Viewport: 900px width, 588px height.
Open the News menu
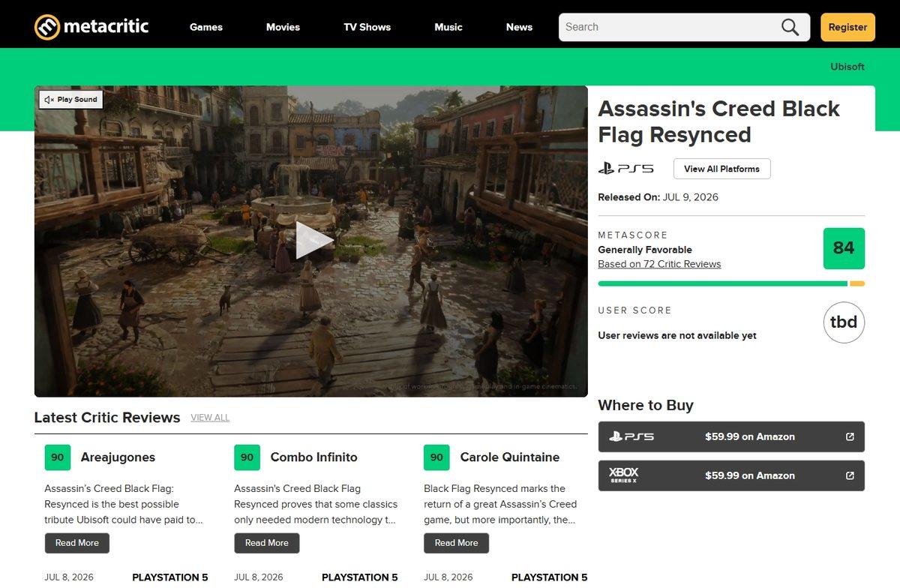pyautogui.click(x=519, y=27)
